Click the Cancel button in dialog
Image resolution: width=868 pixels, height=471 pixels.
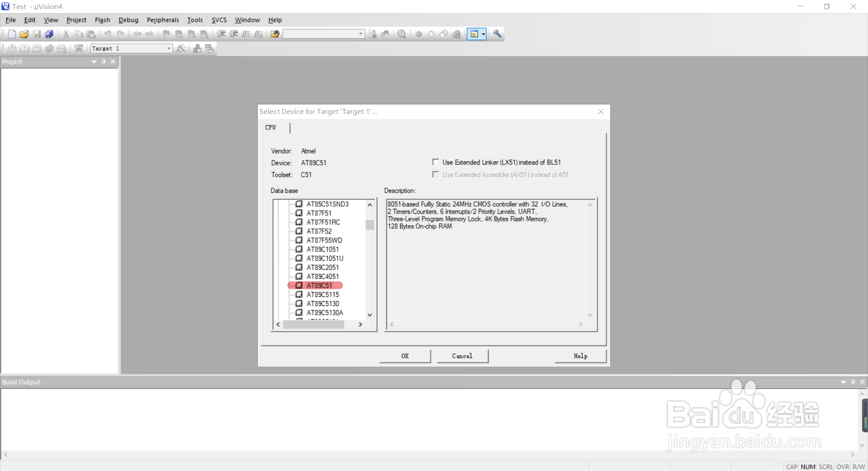click(462, 356)
